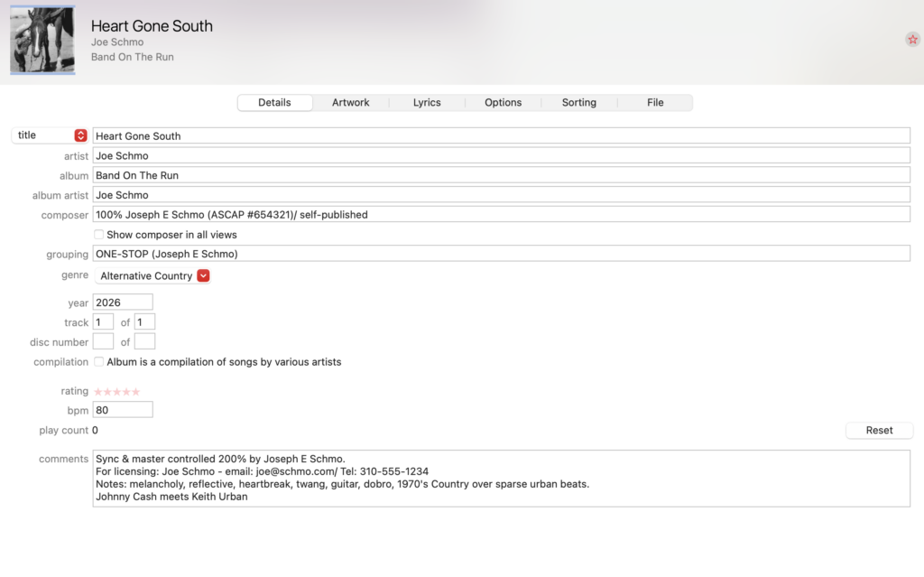Expand the Alternative Country genre dropdown
Viewport: 924px width, 577px height.
[x=203, y=276]
